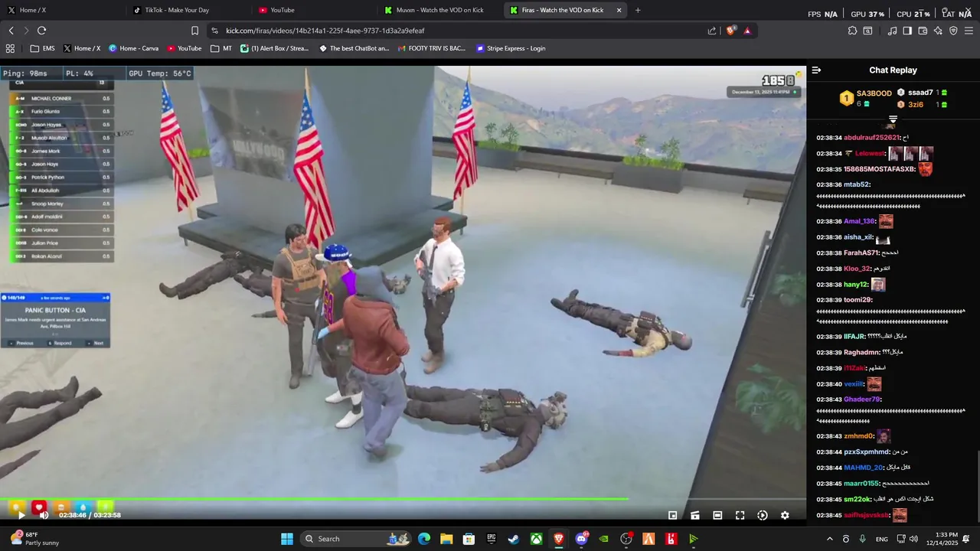Open File Explorer from taskbar
This screenshot has height=551, width=980.
[x=446, y=539]
